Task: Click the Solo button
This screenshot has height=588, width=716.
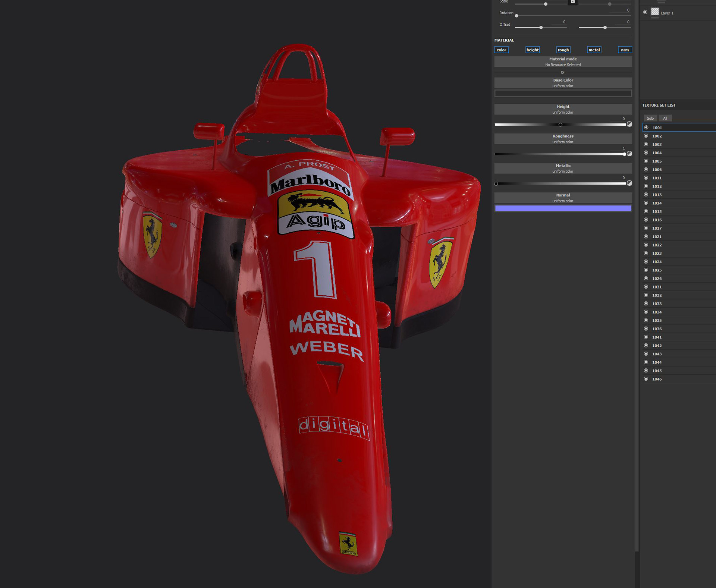Action: pyautogui.click(x=650, y=118)
